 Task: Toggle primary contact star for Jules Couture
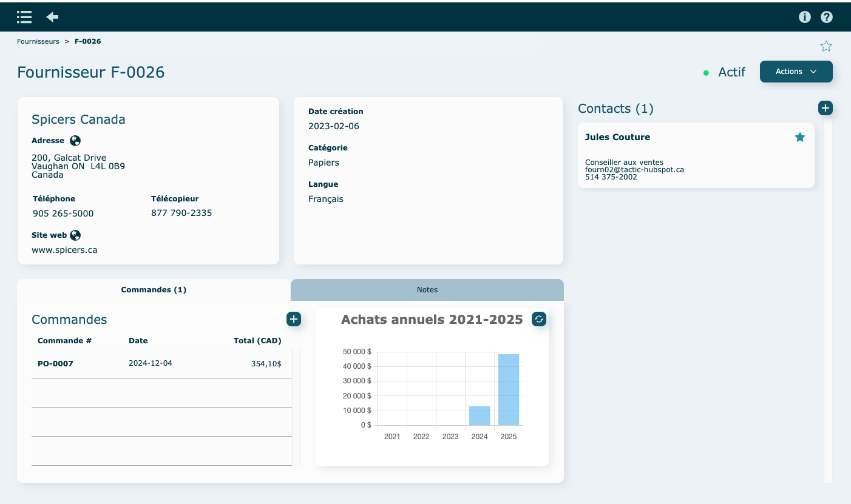click(800, 138)
